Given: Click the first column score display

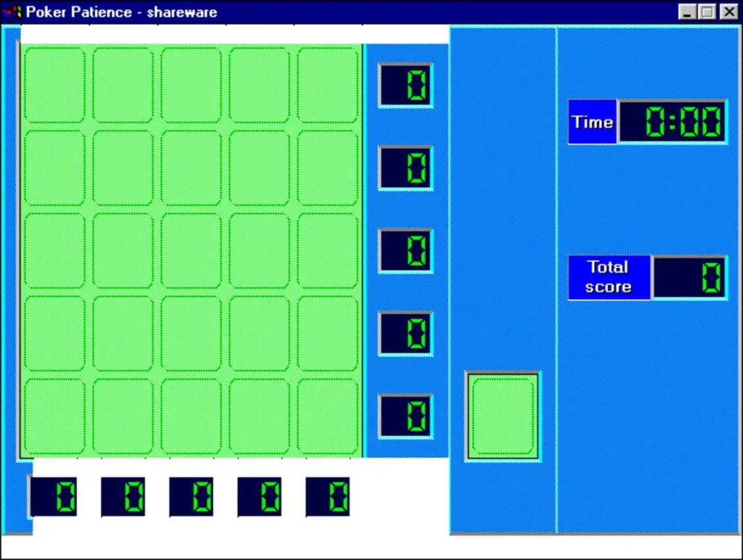Looking at the screenshot, I should pos(54,497).
